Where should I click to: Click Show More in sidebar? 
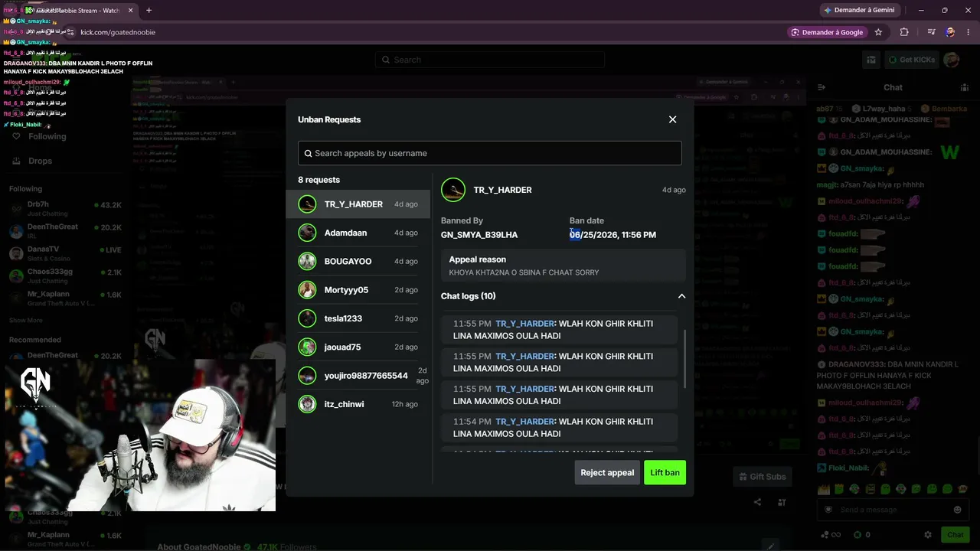tap(26, 321)
